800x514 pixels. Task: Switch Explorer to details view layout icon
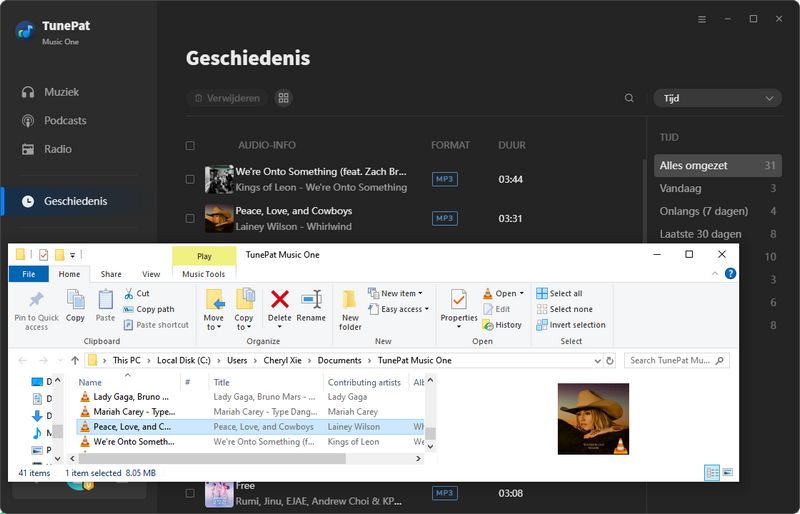(712, 473)
